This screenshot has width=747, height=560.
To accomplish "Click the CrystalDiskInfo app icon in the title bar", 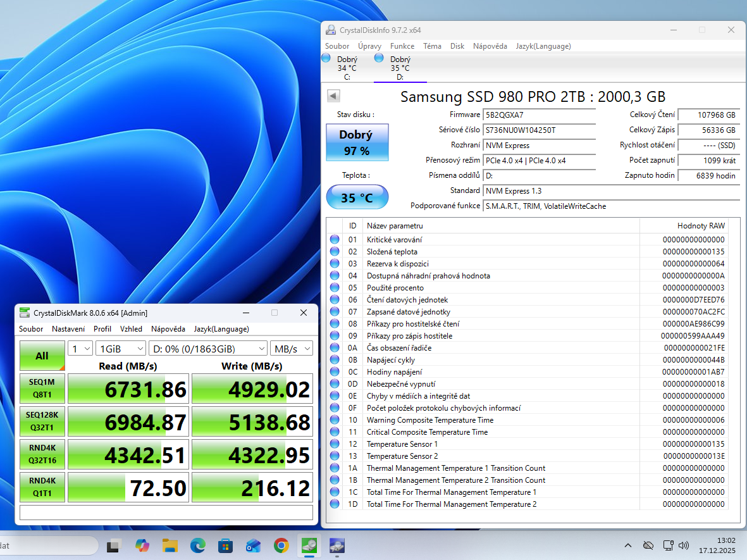I will [x=330, y=29].
